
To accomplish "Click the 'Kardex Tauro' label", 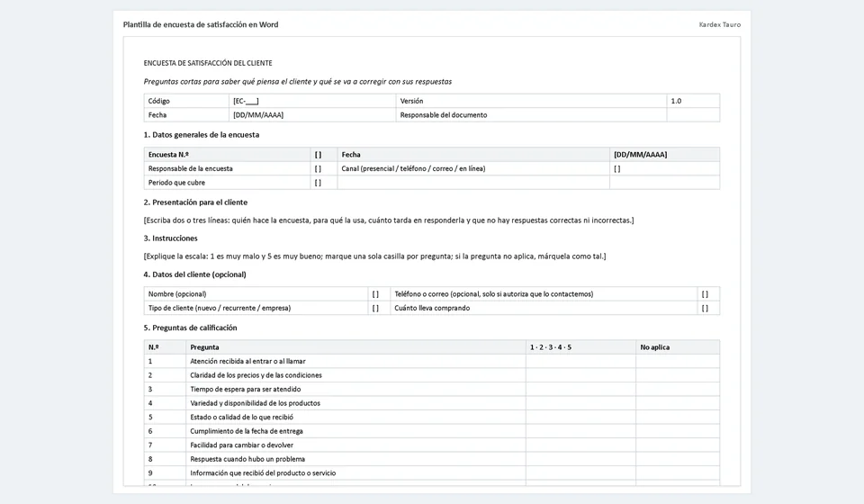I will point(720,25).
